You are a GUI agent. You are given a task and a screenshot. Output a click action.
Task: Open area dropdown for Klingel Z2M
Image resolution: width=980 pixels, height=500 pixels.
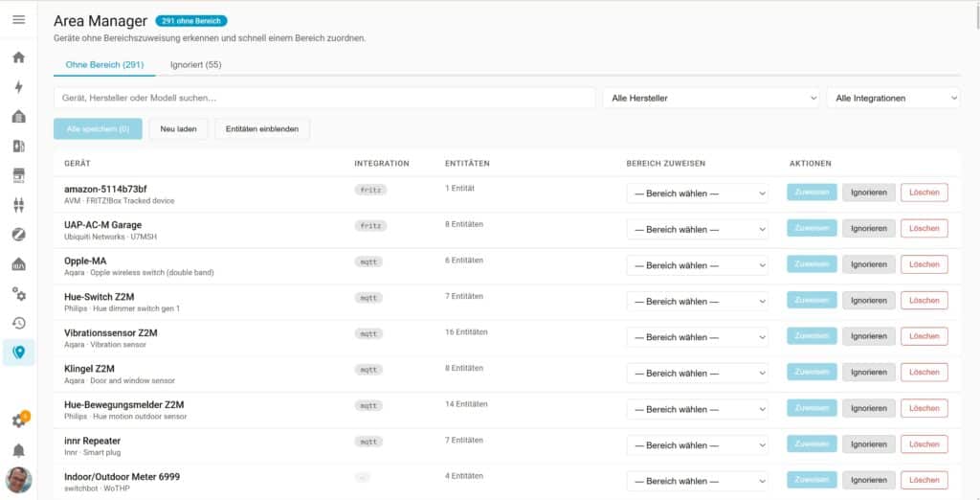point(698,373)
